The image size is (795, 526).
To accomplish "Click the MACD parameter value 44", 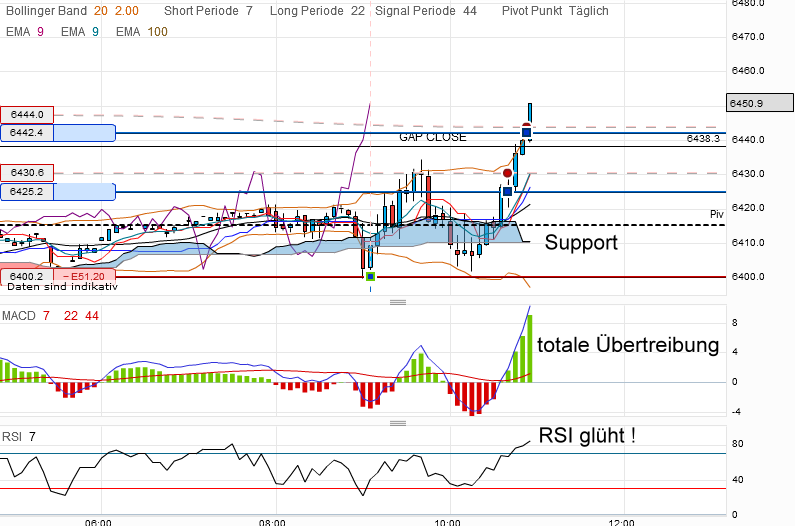I will (x=92, y=316).
